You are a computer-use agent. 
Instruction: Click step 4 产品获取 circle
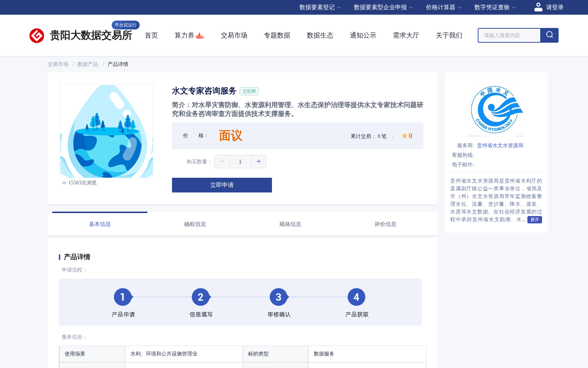click(x=356, y=297)
